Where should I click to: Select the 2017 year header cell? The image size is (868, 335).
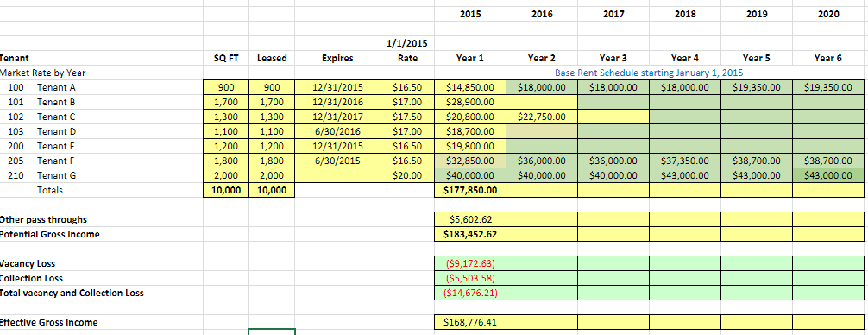[x=613, y=14]
